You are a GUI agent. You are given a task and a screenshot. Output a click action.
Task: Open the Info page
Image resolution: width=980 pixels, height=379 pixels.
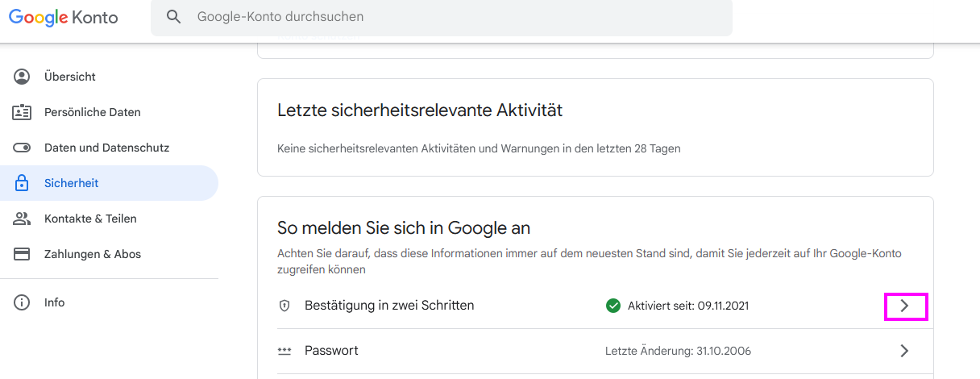pos(109,302)
